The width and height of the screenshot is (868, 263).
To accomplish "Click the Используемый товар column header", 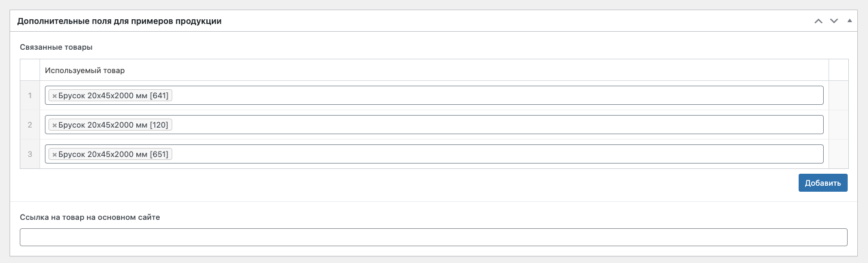I will tap(85, 70).
